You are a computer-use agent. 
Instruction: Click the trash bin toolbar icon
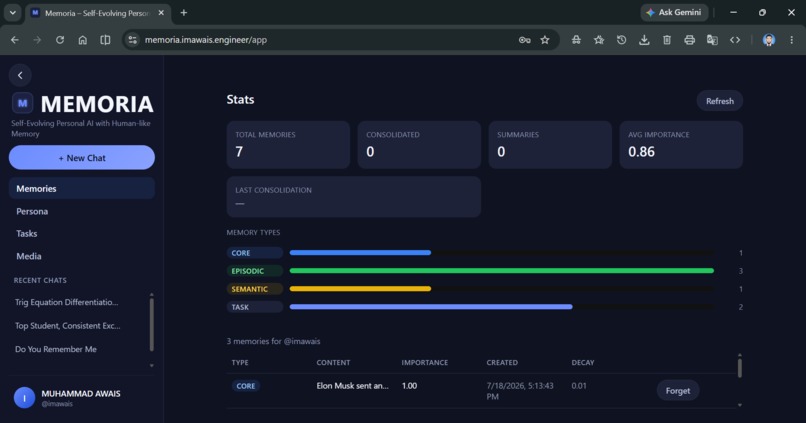667,40
